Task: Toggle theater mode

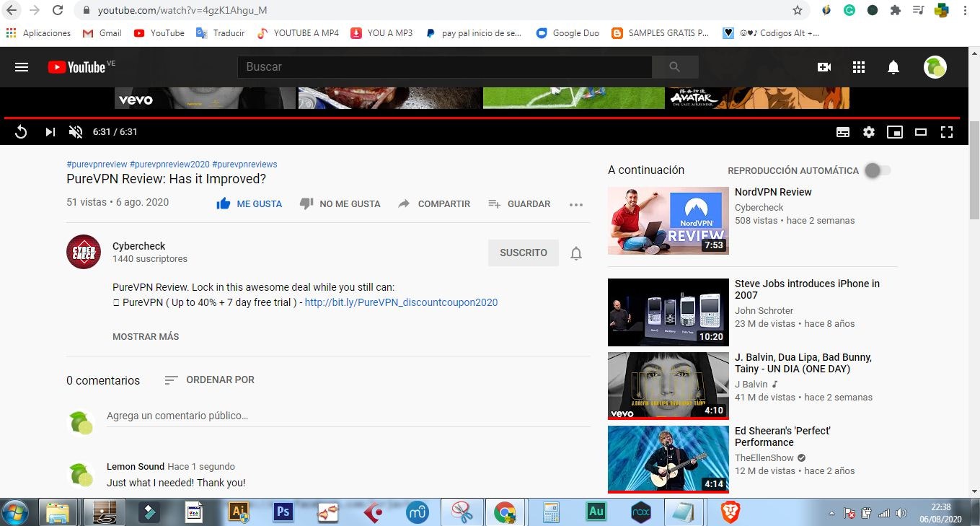Action: [x=921, y=132]
